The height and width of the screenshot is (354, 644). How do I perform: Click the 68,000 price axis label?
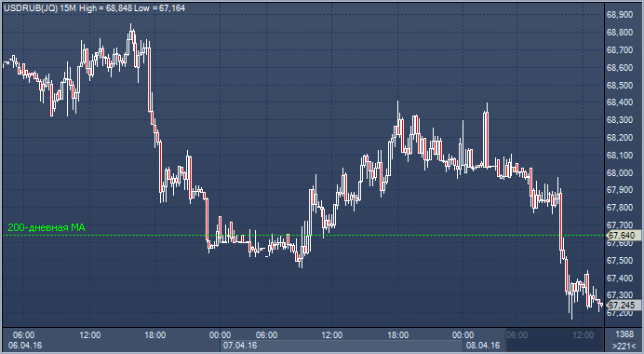pyautogui.click(x=620, y=172)
